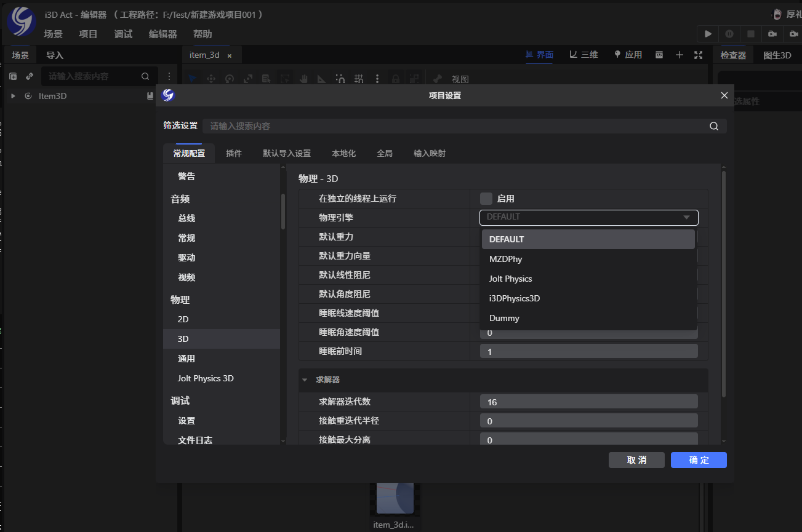Collapse the 物理引擎 dropdown showing DEFAULT
802x532 pixels.
tap(589, 217)
